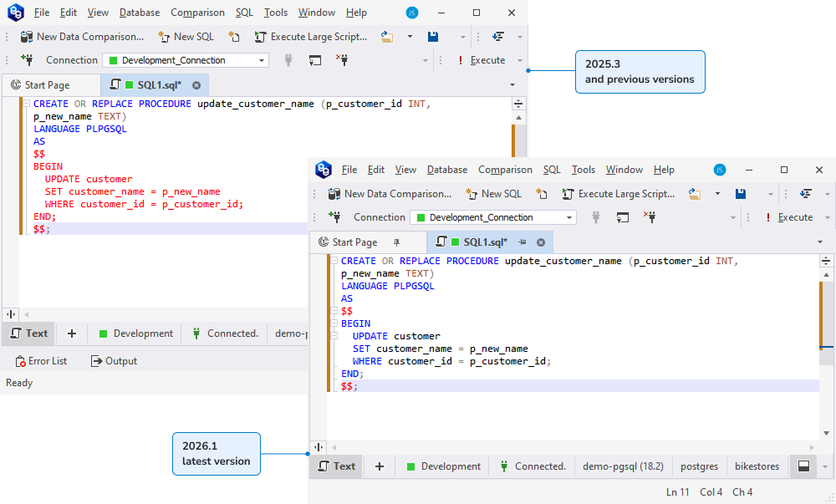
Task: Click the open folder icon in back window
Action: 387,37
